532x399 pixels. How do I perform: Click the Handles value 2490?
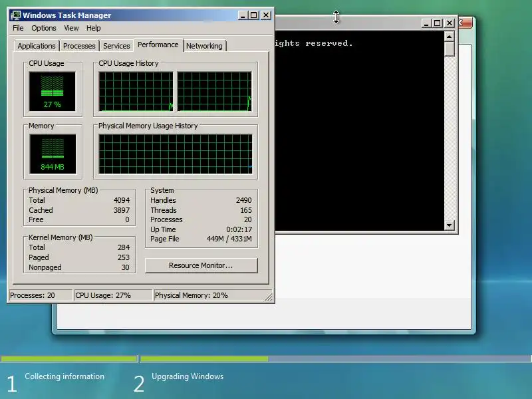pos(243,200)
